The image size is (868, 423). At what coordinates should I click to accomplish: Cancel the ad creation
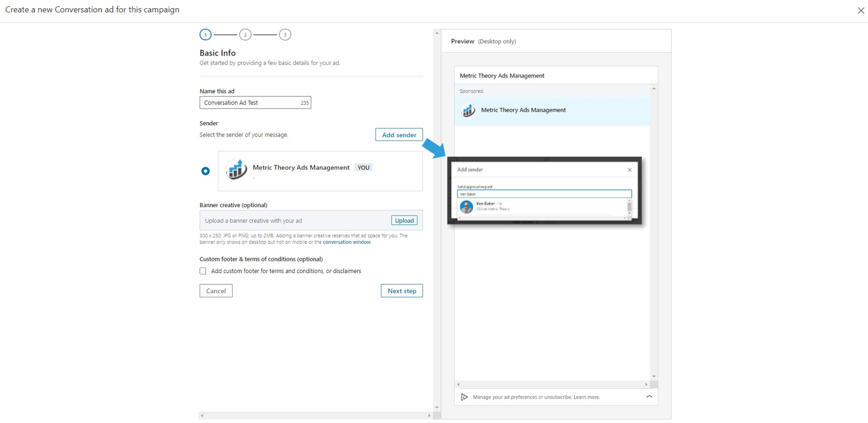215,290
